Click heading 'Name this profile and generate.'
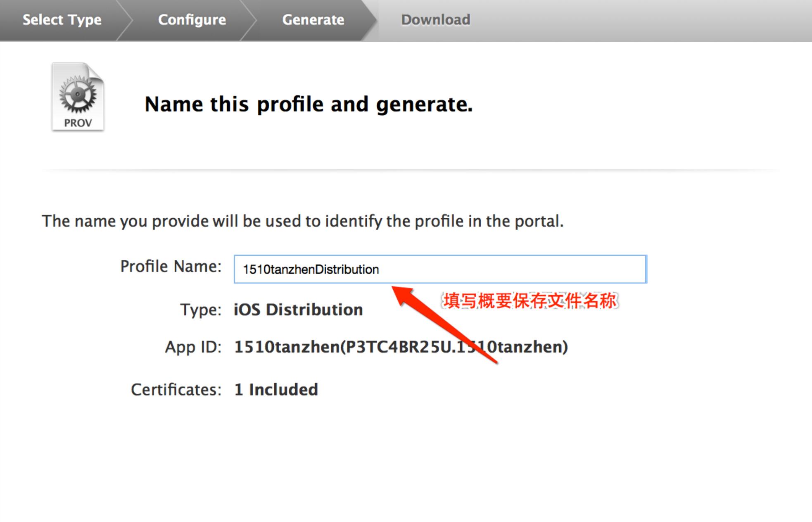The height and width of the screenshot is (522, 812). click(309, 104)
